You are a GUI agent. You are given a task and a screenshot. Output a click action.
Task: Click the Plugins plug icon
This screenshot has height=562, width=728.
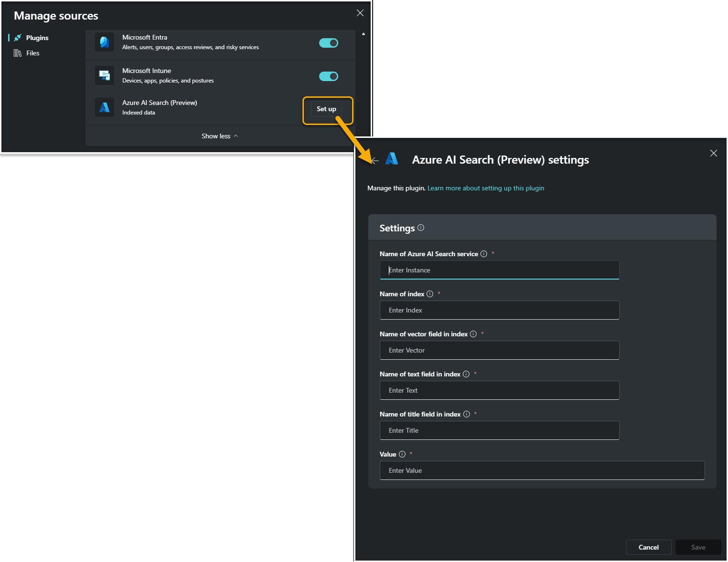[18, 38]
